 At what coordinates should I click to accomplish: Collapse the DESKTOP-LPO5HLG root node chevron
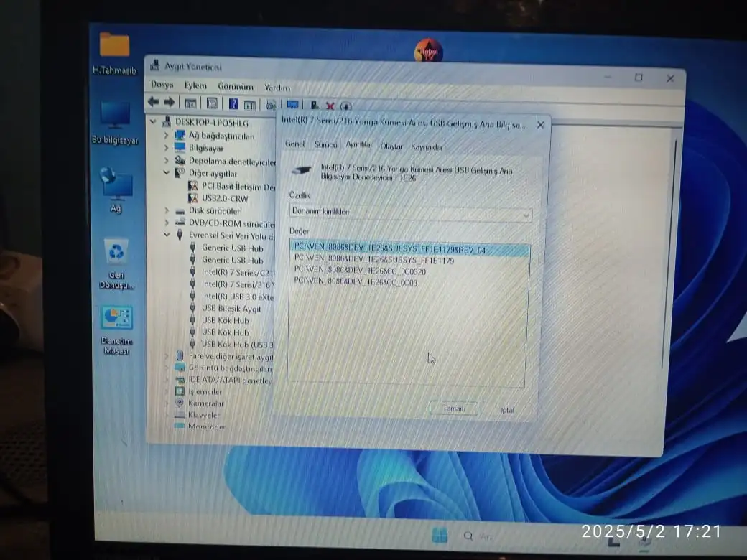click(x=153, y=122)
